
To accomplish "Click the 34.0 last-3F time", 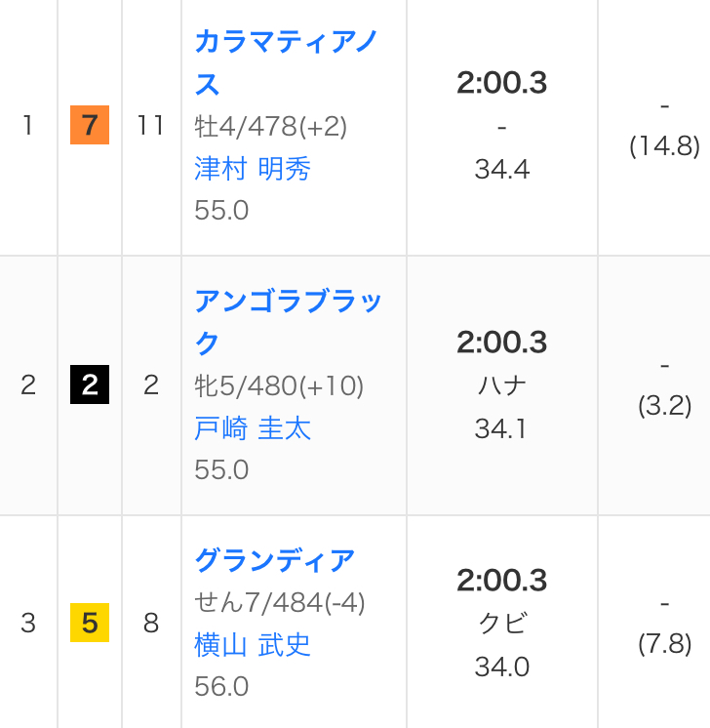I will 501,667.
